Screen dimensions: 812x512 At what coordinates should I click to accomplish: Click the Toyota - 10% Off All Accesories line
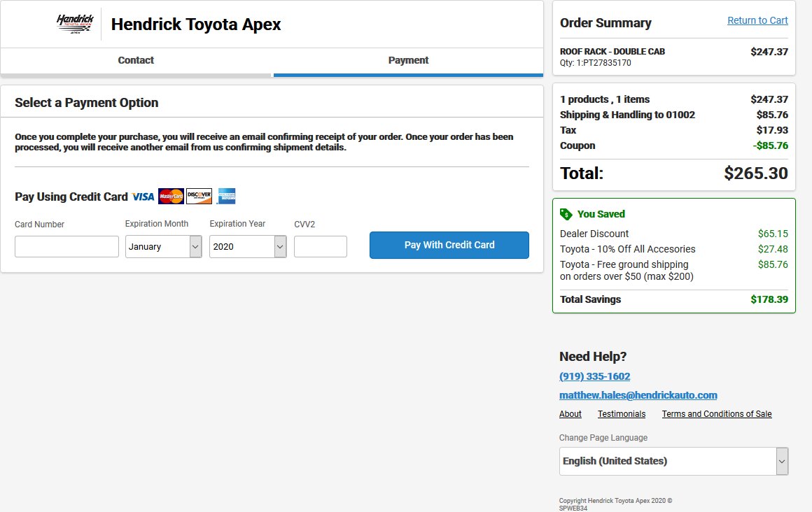(673, 249)
